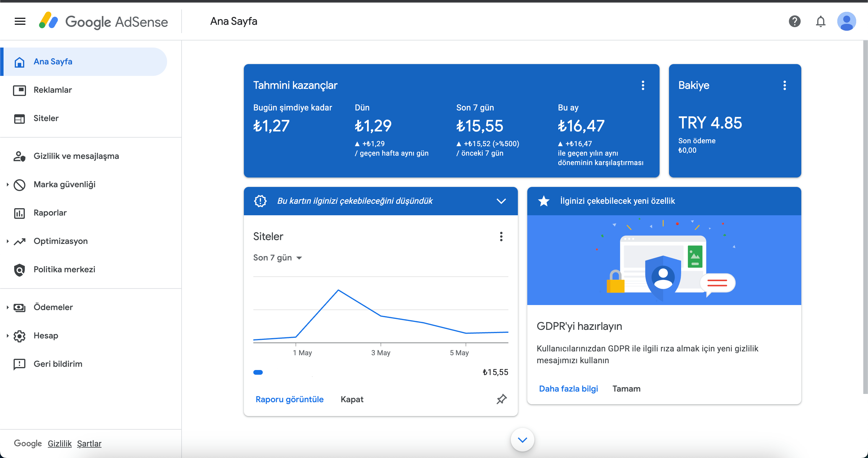The width and height of the screenshot is (868, 458).
Task: Click the GDPR'yi hazırlayın heading
Action: point(579,326)
